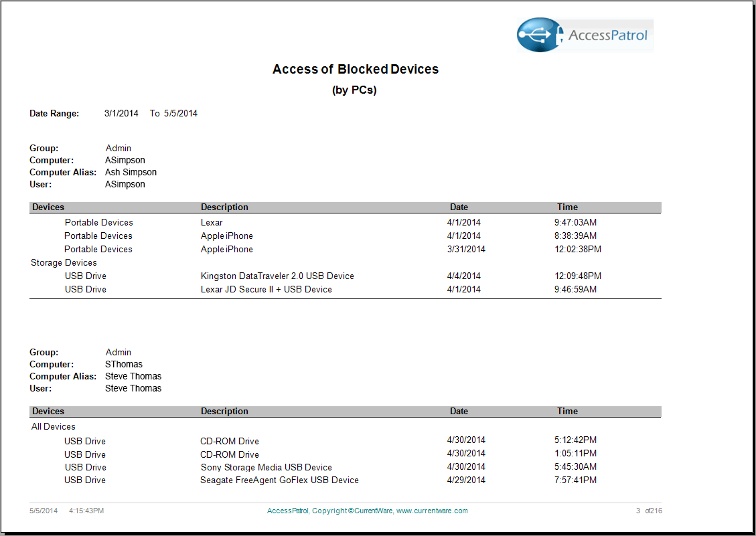756x536 pixels.
Task: Click 'Kingston DataTraveler 2.0 USB Device'
Action: coord(277,276)
